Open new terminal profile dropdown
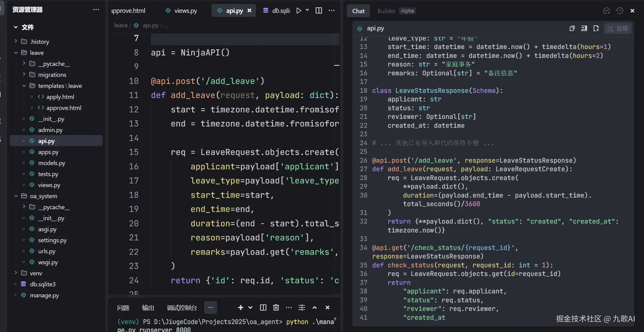The height and width of the screenshot is (332, 644). tap(250, 307)
